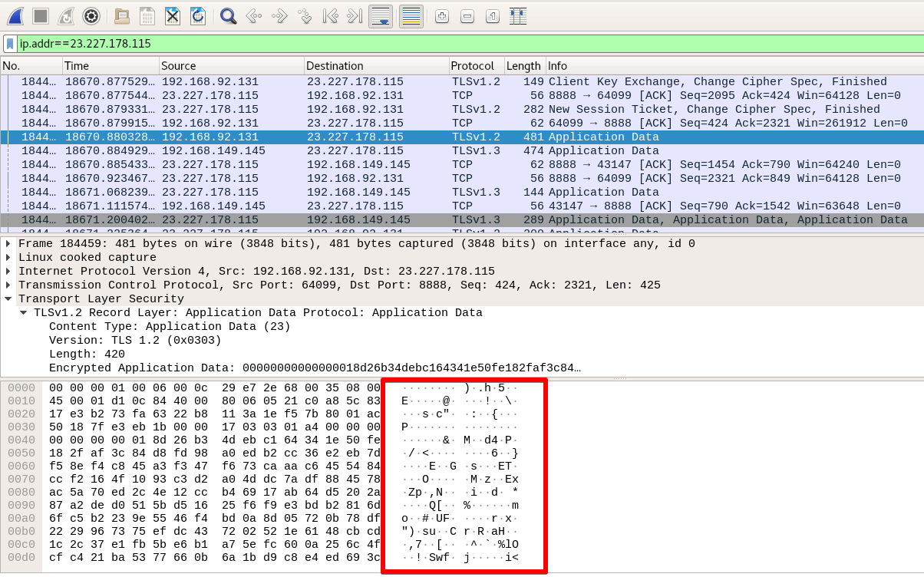Image resolution: width=924 pixels, height=577 pixels.
Task: Sort packets by Protocol column header
Action: [476, 66]
